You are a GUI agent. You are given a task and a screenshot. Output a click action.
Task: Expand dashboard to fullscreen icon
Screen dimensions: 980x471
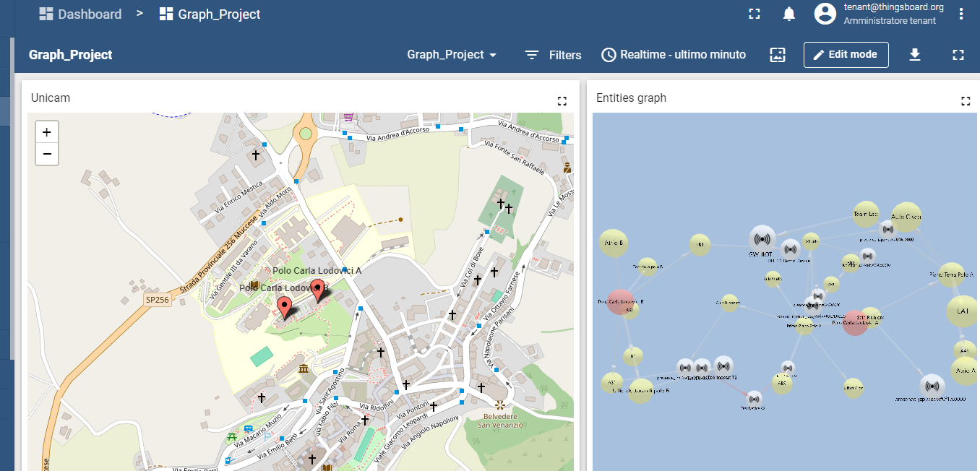pos(958,54)
